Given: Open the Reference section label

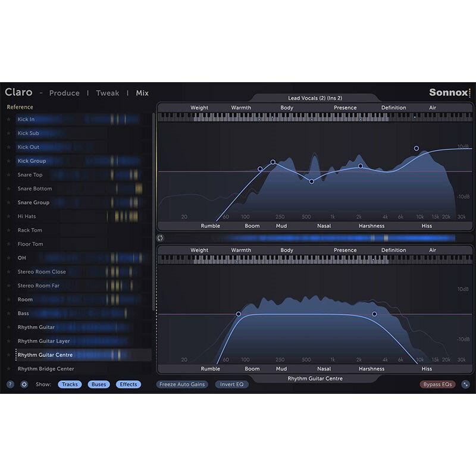Looking at the screenshot, I should (20, 107).
